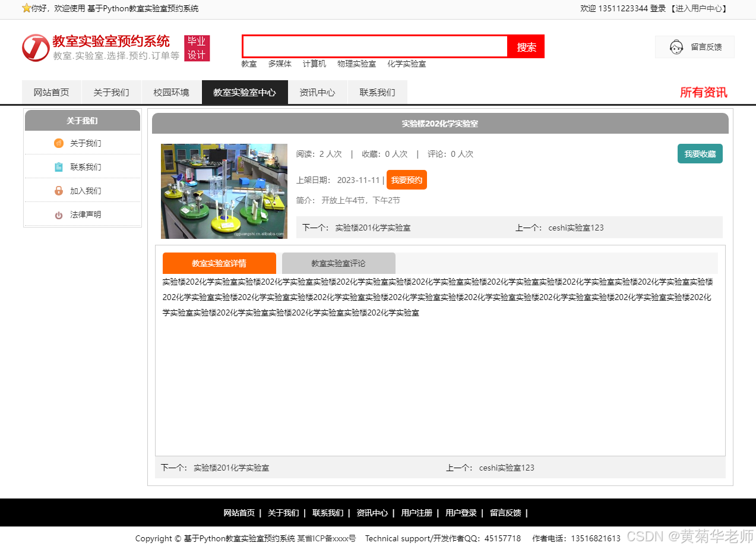Click footer link 留言反馈
Image resolution: width=756 pixels, height=549 pixels.
tap(505, 513)
